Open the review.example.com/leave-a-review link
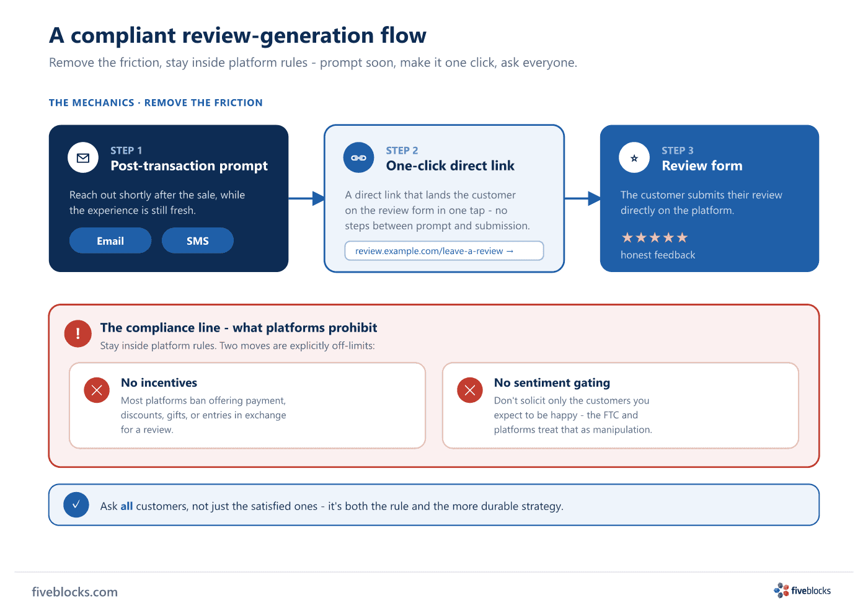 (444, 251)
